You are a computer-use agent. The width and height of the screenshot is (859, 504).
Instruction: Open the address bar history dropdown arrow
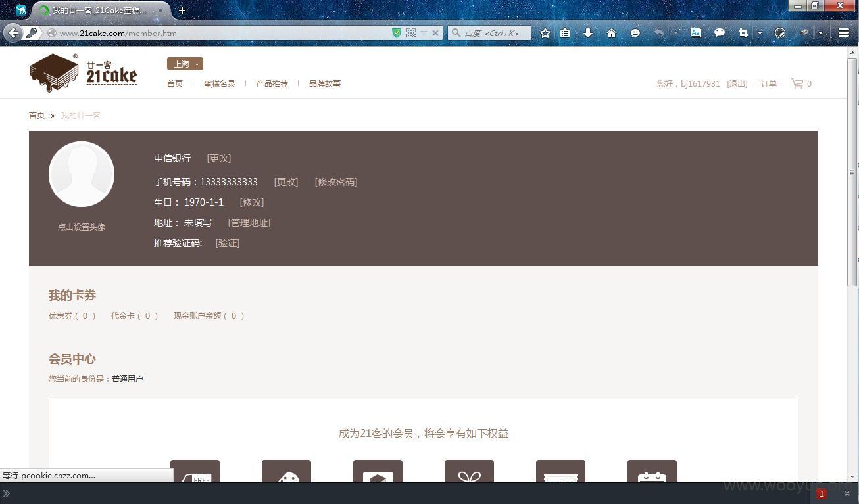[x=424, y=33]
